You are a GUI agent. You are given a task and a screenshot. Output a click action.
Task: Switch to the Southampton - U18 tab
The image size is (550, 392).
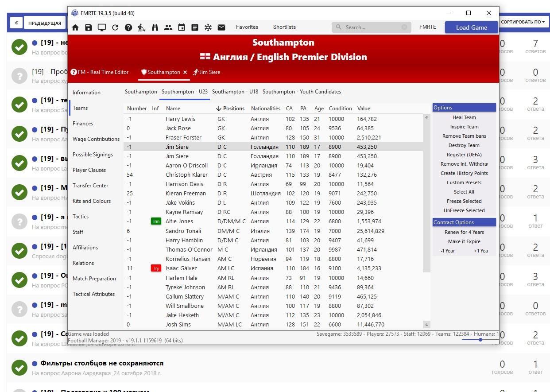point(235,92)
